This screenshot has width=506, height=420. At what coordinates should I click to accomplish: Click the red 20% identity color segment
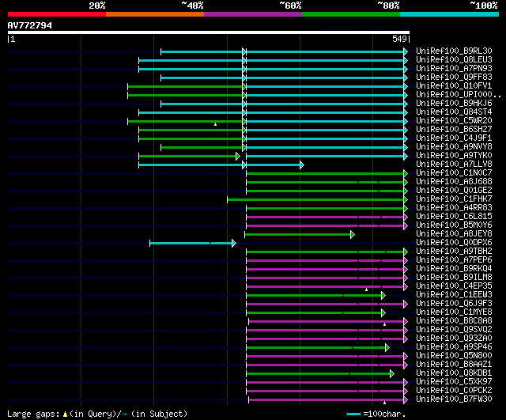(x=57, y=14)
